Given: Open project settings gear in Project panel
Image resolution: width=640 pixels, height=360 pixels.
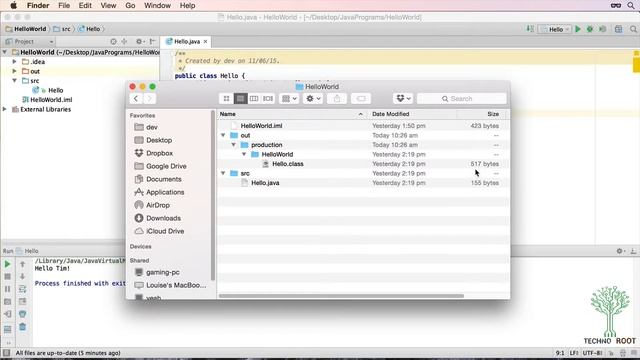Looking at the screenshot, I should pos(140,42).
